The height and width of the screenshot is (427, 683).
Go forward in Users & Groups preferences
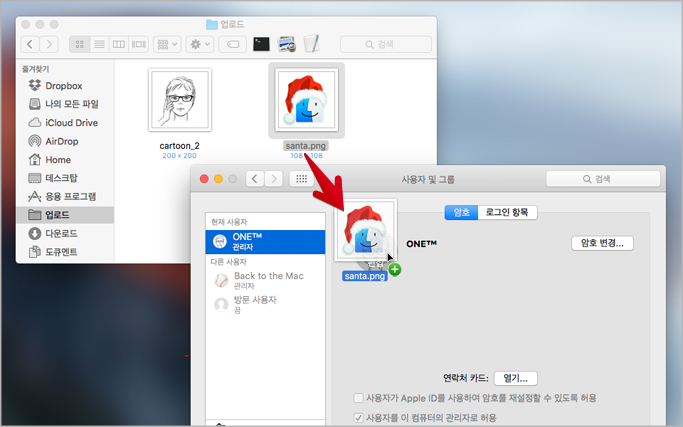[274, 179]
